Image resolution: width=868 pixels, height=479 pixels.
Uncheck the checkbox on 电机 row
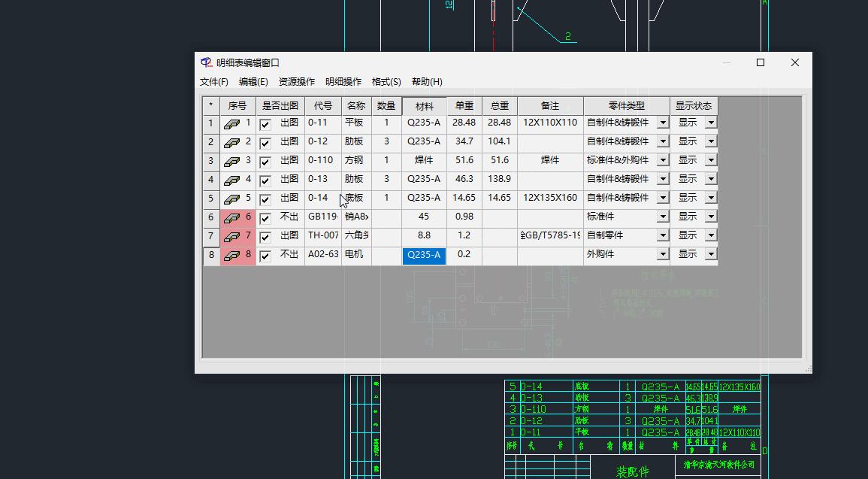pos(265,255)
